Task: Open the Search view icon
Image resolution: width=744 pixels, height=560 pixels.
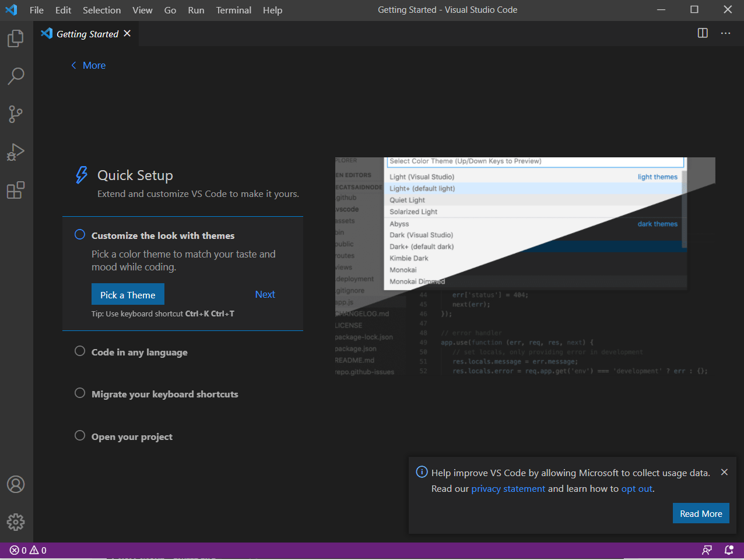Action: point(16,76)
